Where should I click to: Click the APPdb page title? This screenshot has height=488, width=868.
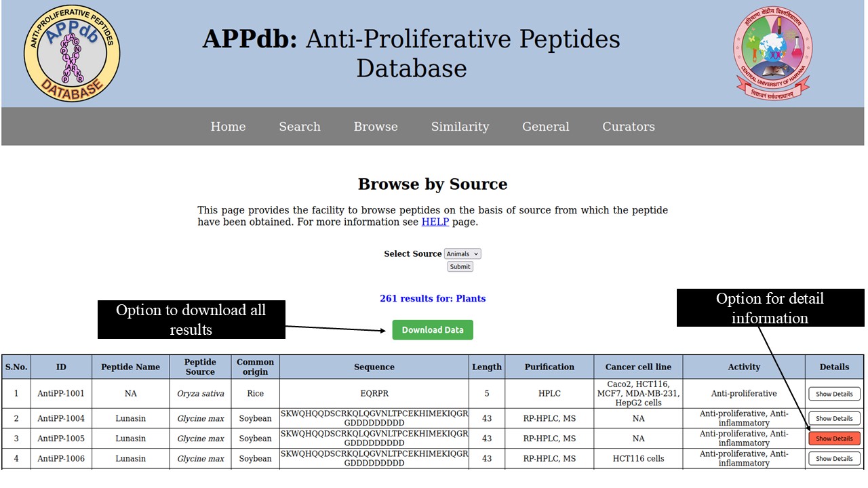pos(411,54)
